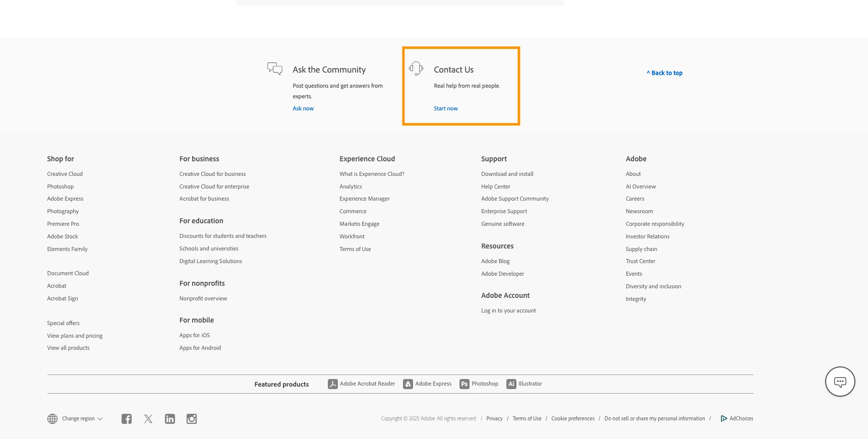Click the AdChoices triangle icon

[724, 418]
